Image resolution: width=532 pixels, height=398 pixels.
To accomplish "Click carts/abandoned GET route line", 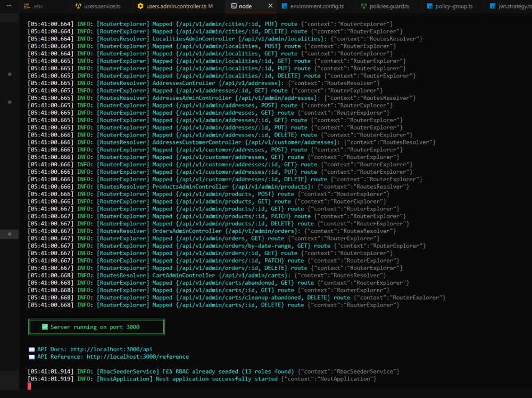I will pos(219,283).
